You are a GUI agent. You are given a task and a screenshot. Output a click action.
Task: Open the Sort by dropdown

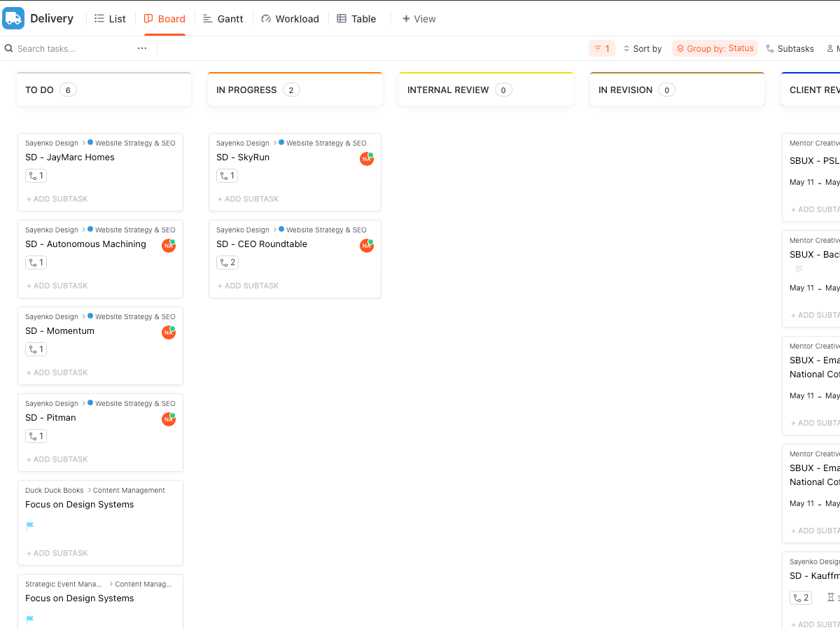tap(643, 48)
